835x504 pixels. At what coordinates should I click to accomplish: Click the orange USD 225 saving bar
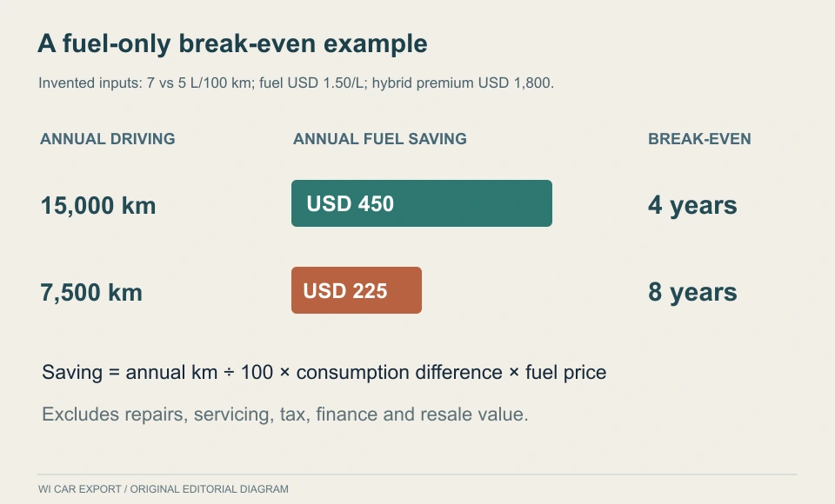pos(357,290)
